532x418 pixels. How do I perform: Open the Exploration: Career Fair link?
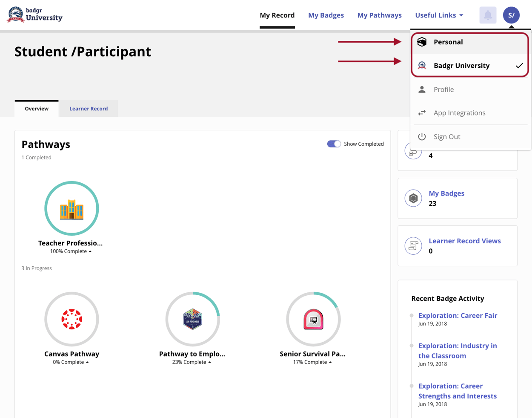pos(458,316)
